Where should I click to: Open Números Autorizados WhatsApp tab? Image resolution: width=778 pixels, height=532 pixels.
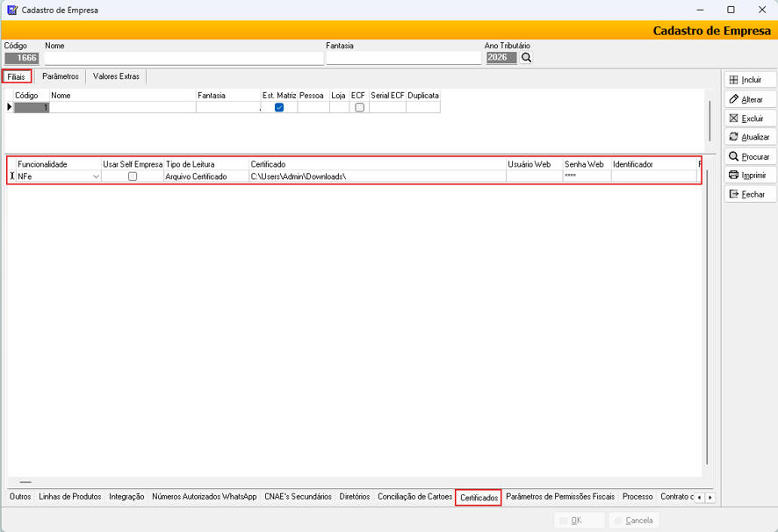205,497
